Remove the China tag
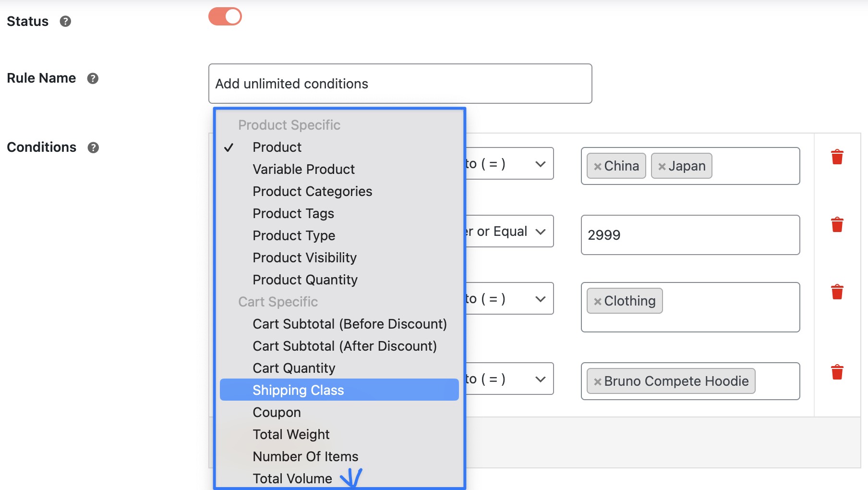The image size is (868, 490). [x=598, y=166]
